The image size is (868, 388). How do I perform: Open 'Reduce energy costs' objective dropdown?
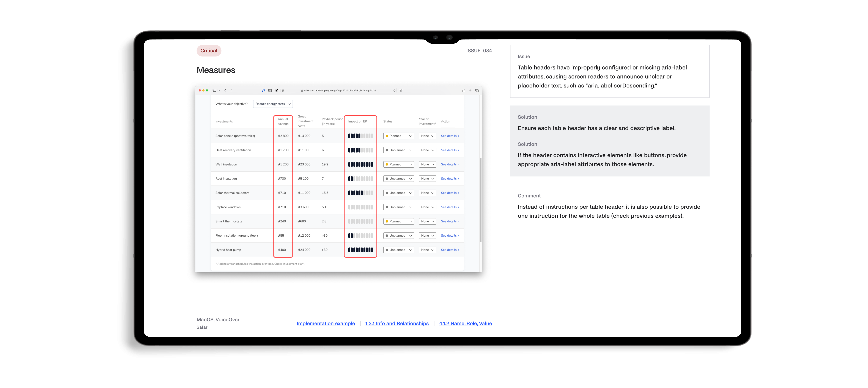coord(273,104)
